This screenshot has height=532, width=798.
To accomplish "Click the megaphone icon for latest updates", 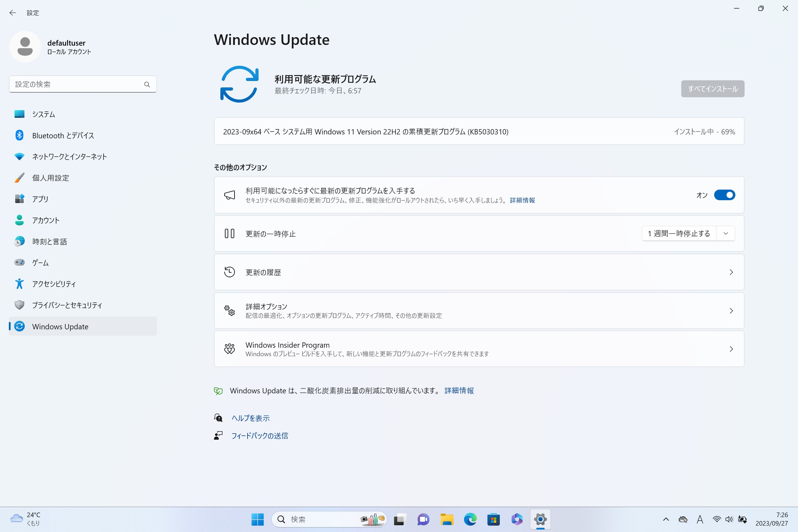I will pos(230,195).
